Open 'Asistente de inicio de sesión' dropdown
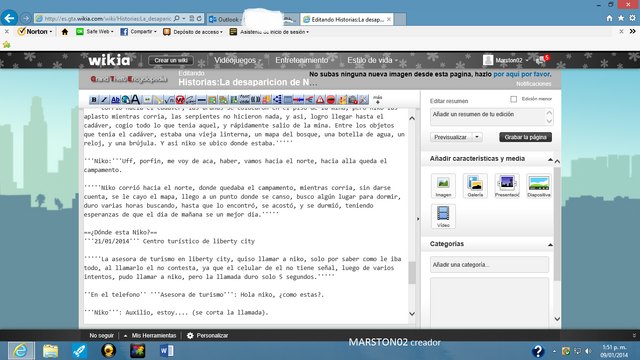 pyautogui.click(x=269, y=31)
